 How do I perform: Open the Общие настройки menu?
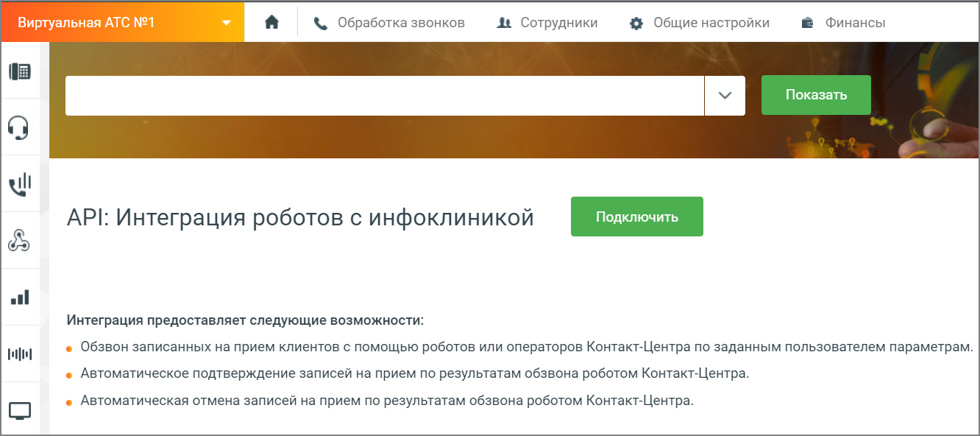700,23
